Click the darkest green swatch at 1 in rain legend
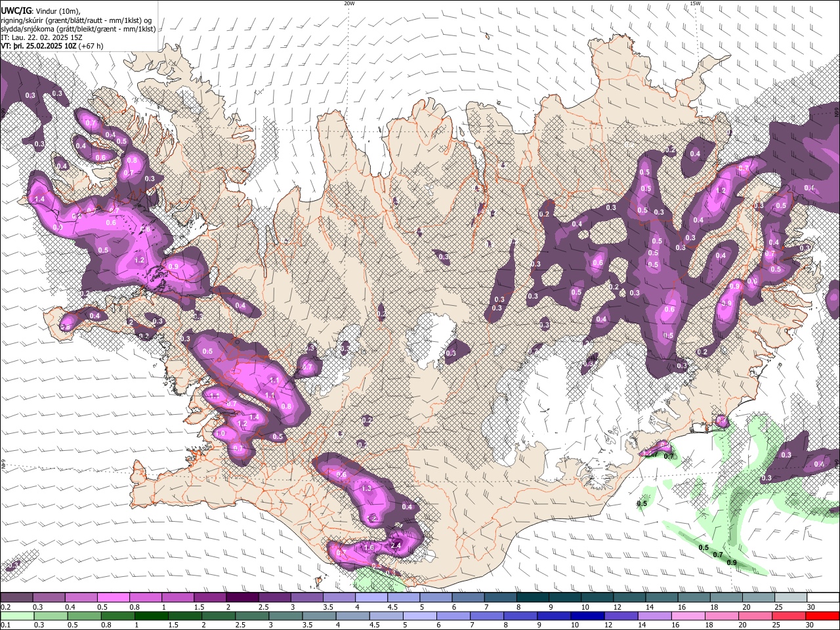 [151, 616]
